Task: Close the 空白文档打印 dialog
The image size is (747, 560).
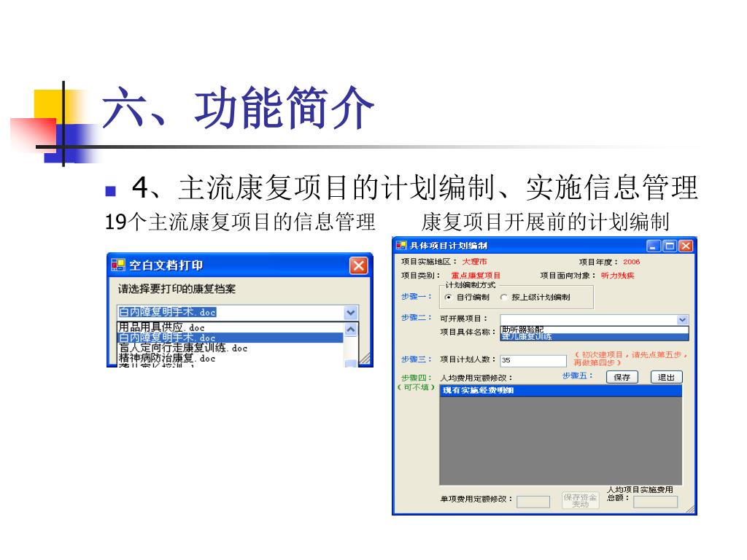Action: tap(359, 265)
